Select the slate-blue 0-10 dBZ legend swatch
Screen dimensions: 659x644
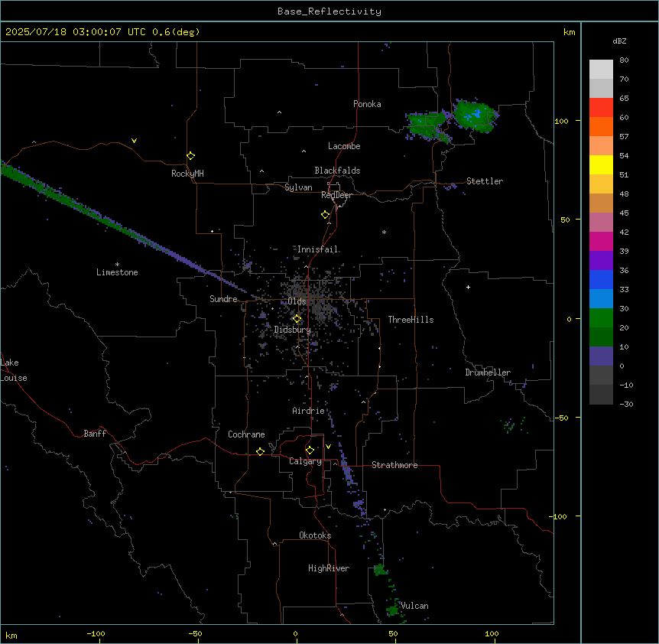601,356
